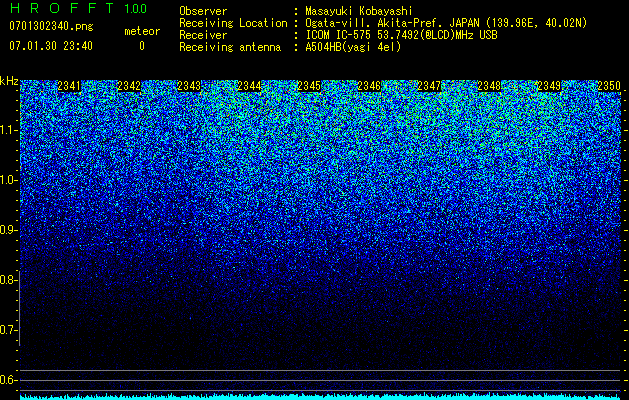Click the HROFFT 1.0.0 program title
The image size is (629, 400).
(x=79, y=8)
